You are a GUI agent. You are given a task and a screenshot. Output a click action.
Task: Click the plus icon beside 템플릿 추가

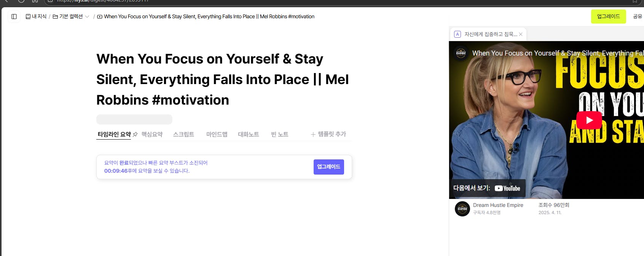[313, 134]
